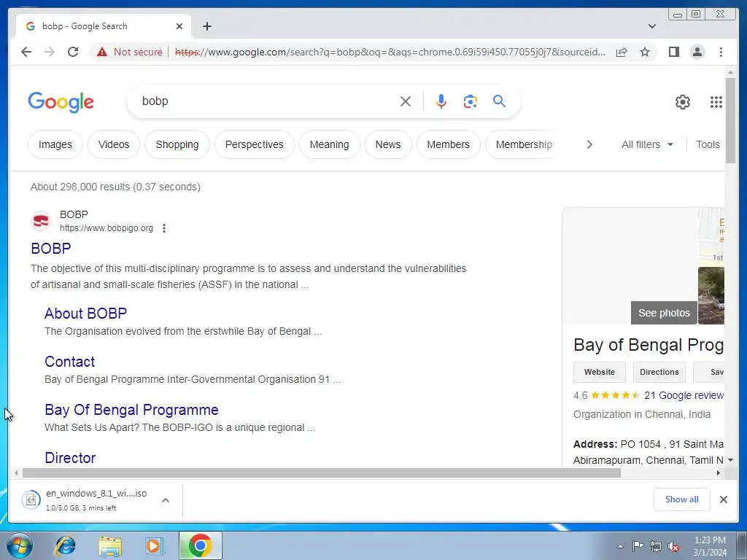Select the Videos filter
Image resolution: width=747 pixels, height=560 pixels.
(114, 144)
